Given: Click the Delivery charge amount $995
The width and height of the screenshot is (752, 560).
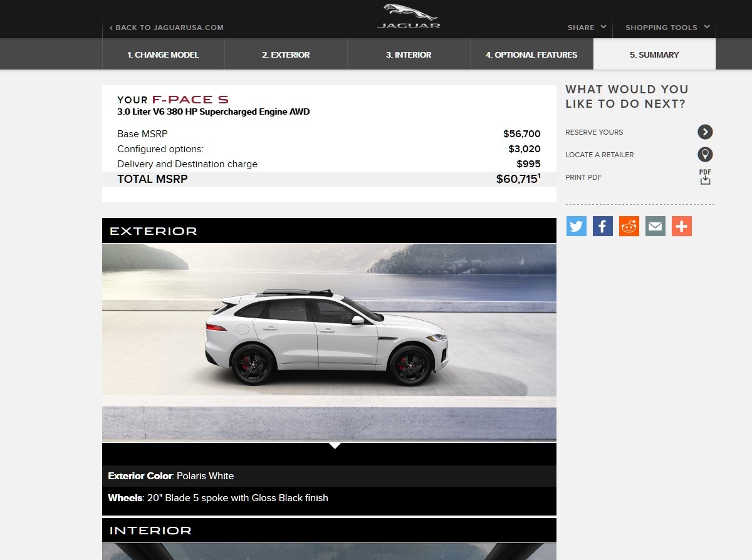Looking at the screenshot, I should (528, 163).
